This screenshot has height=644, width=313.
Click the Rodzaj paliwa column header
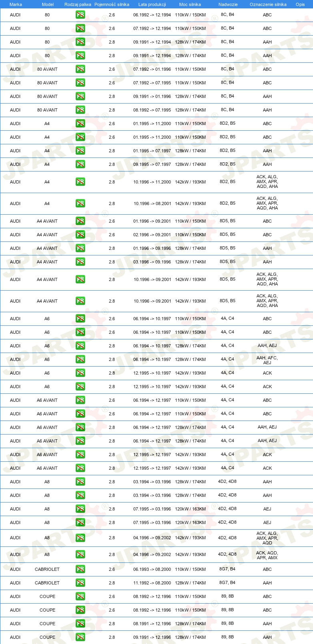78,4
